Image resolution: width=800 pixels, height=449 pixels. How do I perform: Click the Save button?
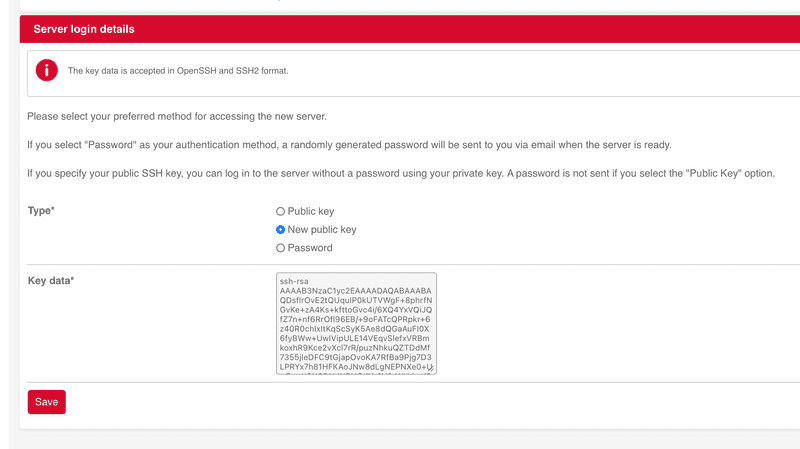pyautogui.click(x=46, y=402)
